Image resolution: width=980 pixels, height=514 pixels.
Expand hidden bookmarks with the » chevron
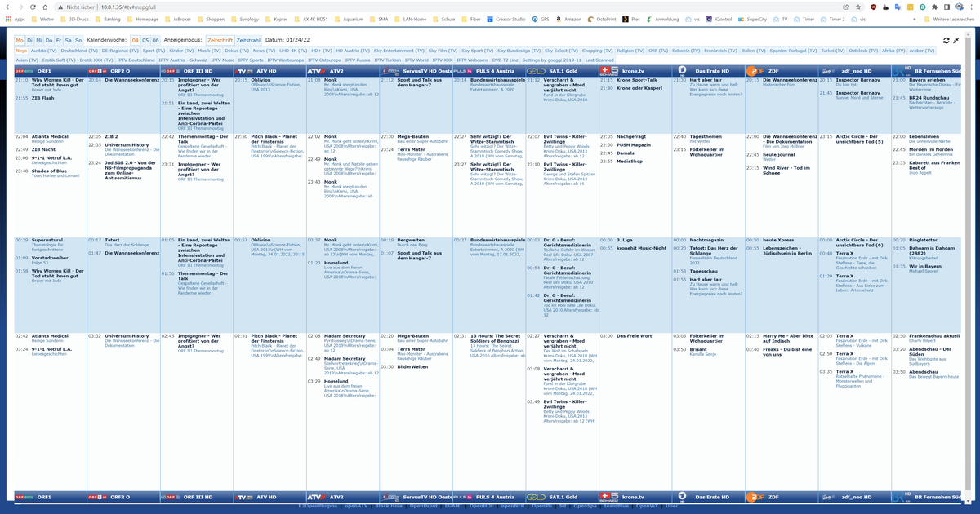pyautogui.click(x=915, y=18)
